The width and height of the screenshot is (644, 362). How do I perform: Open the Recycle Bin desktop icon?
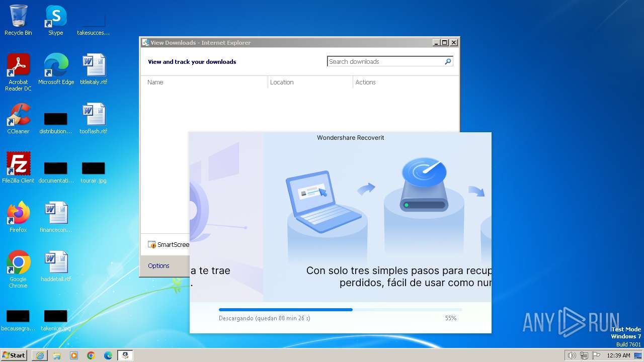18,20
